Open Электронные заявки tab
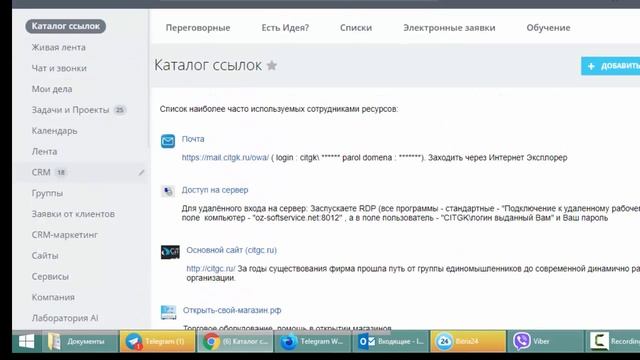This screenshot has width=640, height=360. 449,28
